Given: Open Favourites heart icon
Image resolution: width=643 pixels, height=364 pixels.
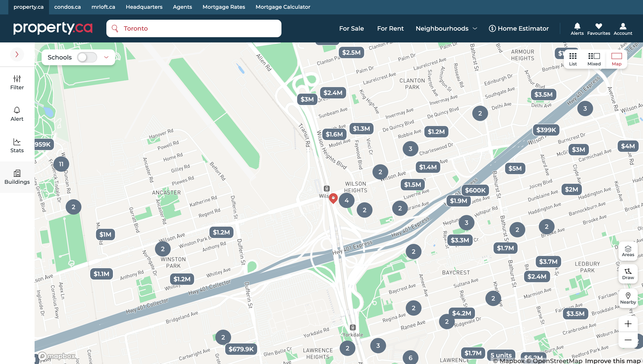Looking at the screenshot, I should [x=599, y=29].
